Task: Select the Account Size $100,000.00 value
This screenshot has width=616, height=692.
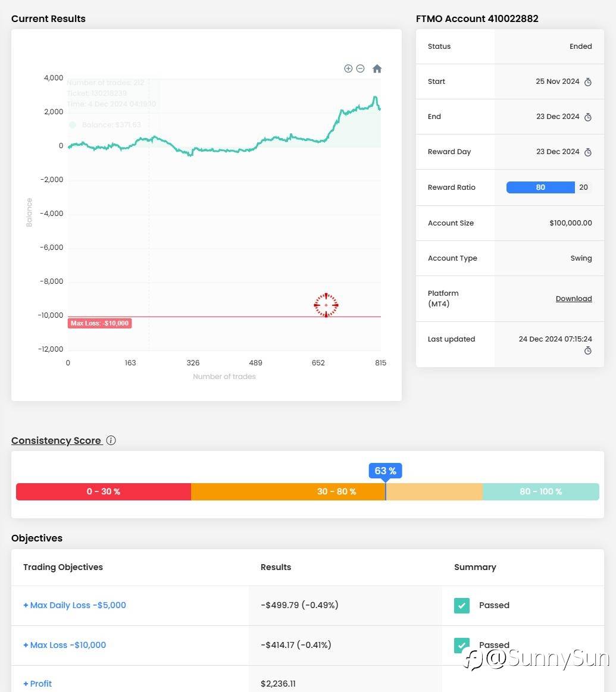Action: click(x=571, y=223)
